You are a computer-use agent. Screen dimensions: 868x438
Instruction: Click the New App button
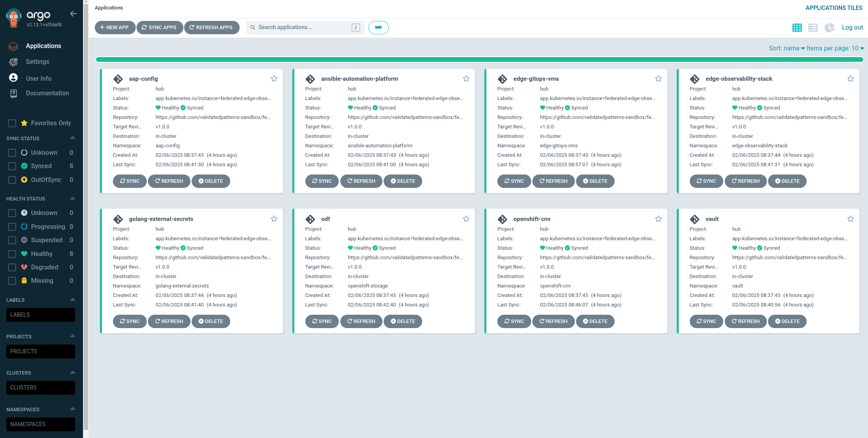(115, 28)
